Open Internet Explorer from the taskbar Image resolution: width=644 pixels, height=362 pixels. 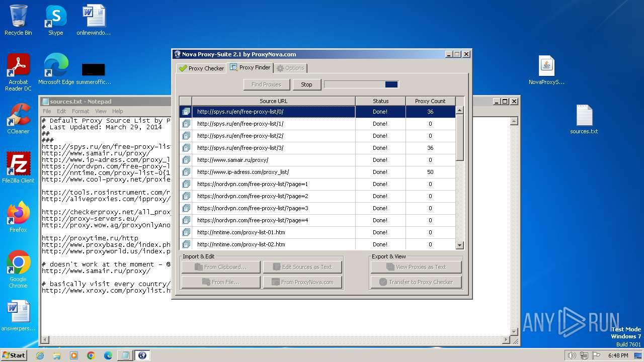click(40, 355)
